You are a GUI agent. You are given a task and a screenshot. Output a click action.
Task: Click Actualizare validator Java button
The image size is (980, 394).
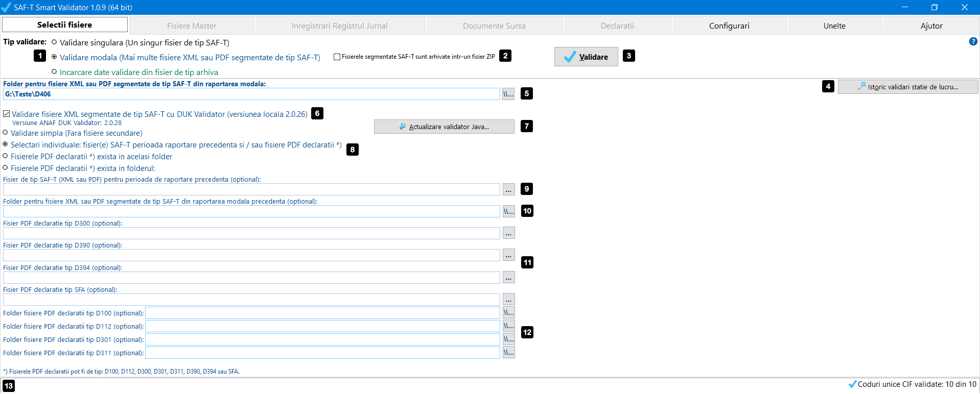coord(444,127)
